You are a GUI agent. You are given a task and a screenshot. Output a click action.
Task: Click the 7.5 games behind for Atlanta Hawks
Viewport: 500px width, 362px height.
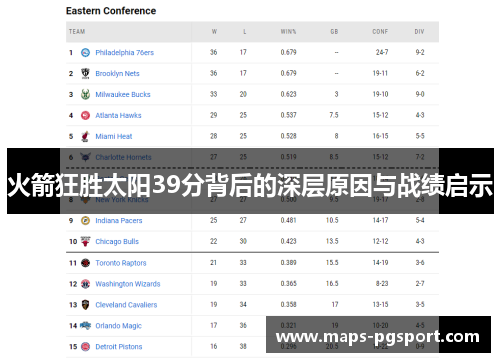pyautogui.click(x=334, y=115)
